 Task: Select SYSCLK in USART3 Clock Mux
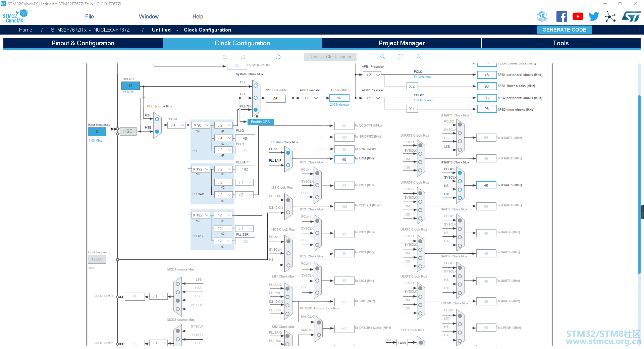point(460,181)
